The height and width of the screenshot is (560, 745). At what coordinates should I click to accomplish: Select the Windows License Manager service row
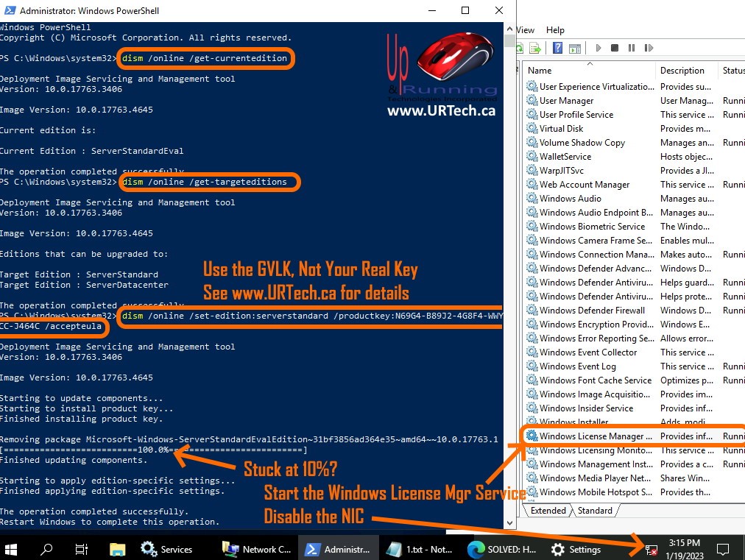click(595, 436)
